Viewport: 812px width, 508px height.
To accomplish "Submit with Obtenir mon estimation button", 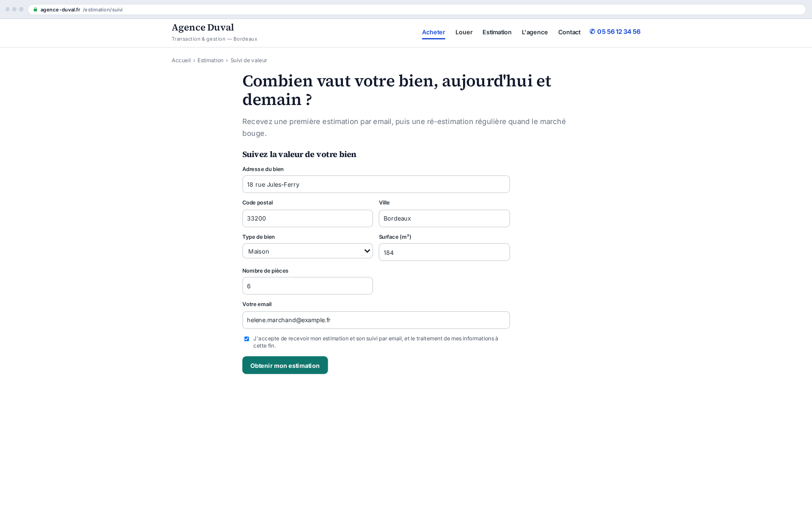I will tap(285, 365).
